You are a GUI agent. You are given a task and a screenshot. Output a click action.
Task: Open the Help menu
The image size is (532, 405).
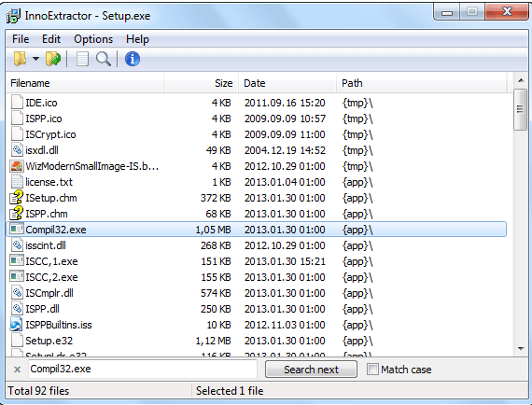click(137, 39)
